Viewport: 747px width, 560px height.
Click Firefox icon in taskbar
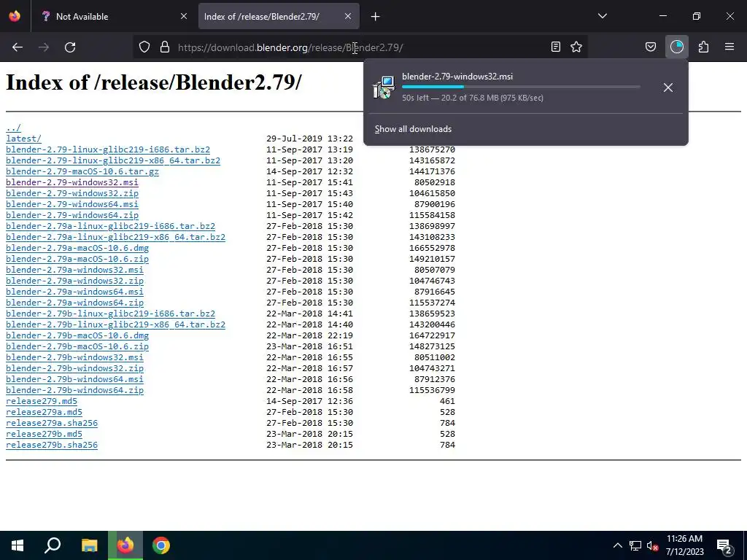coord(125,545)
